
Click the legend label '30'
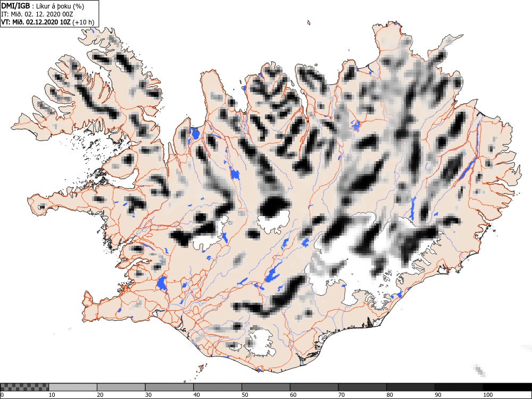[148, 395]
